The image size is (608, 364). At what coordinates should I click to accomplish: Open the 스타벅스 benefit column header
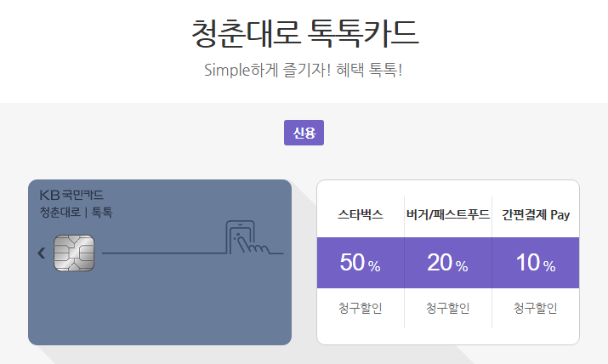[x=360, y=215]
